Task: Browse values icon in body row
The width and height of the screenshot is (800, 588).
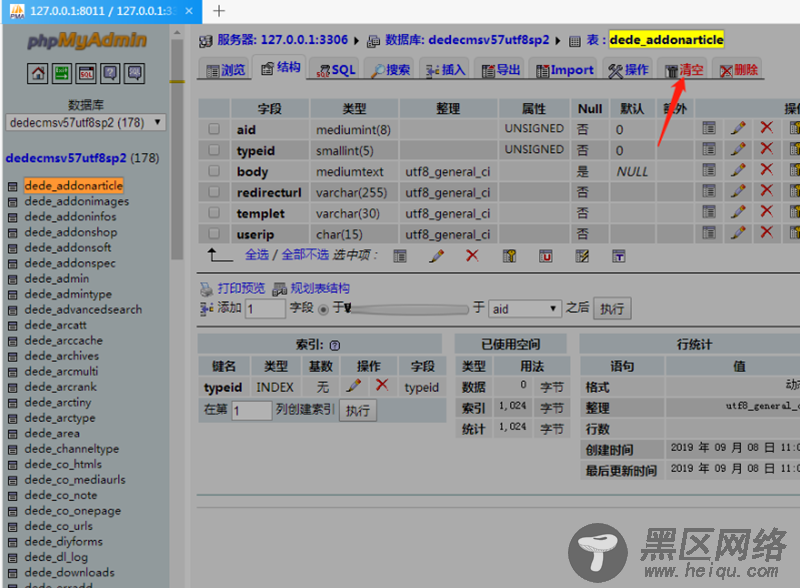Action: coord(709,169)
